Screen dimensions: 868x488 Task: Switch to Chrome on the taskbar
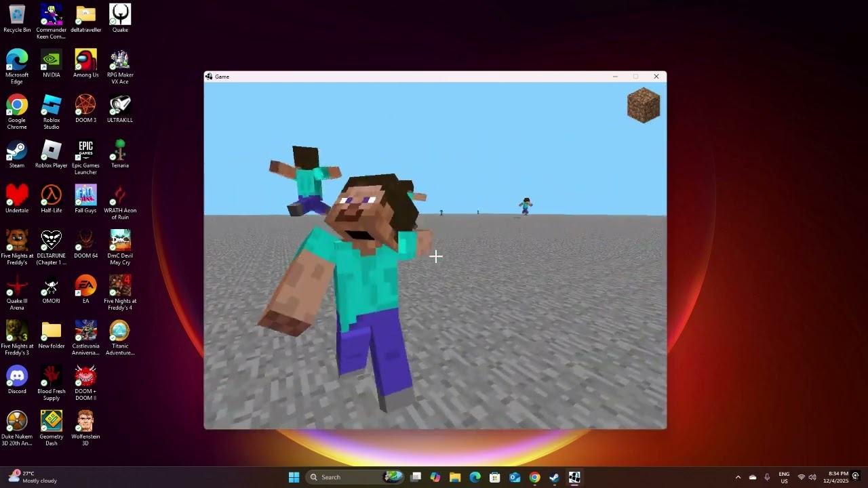coord(534,477)
